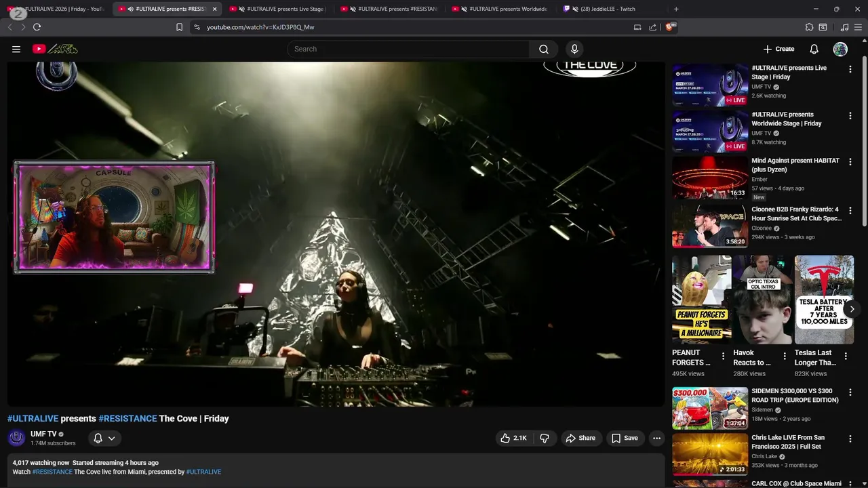
Task: Switch to ULTRALIVE 2026 Friday tab
Action: [57, 9]
